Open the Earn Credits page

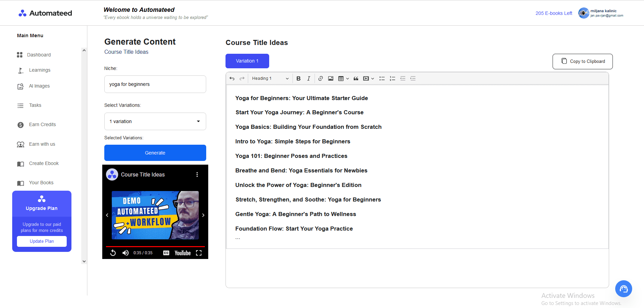(x=42, y=124)
